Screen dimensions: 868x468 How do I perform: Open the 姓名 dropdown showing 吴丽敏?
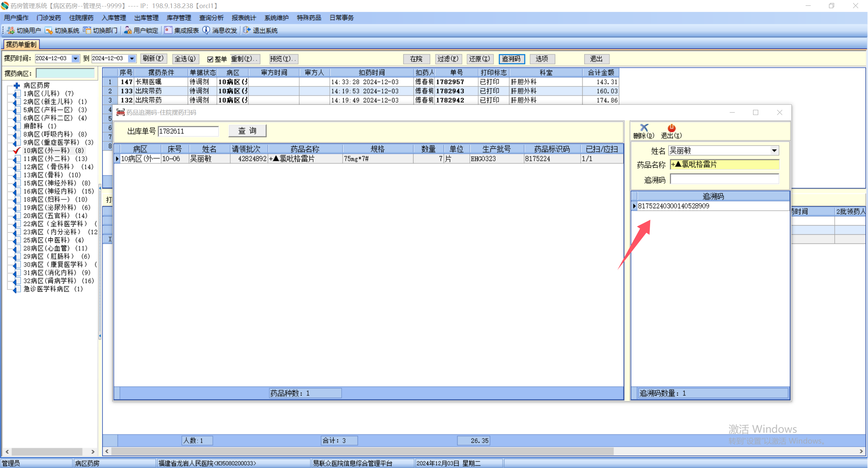click(774, 151)
